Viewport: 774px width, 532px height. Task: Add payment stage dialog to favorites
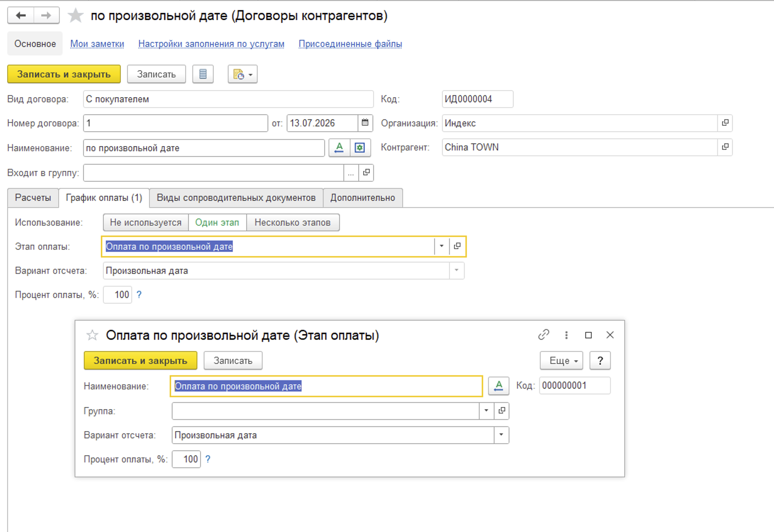point(92,335)
